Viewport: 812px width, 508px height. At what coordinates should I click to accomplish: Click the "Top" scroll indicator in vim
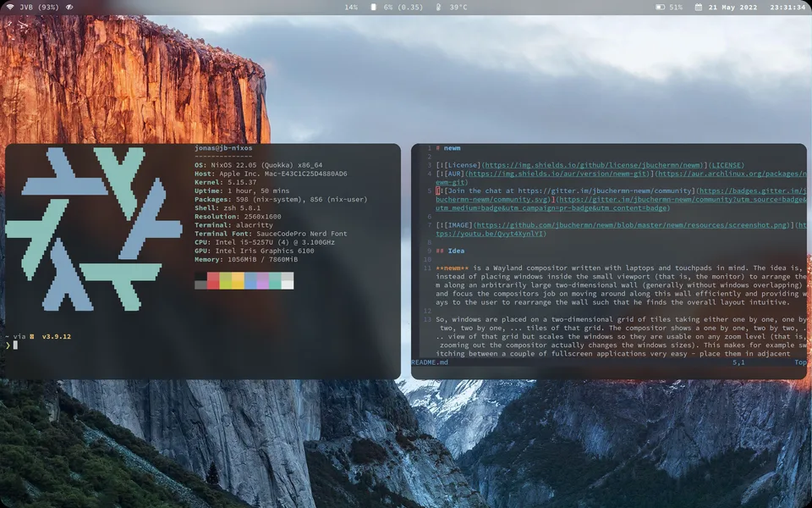click(x=801, y=362)
